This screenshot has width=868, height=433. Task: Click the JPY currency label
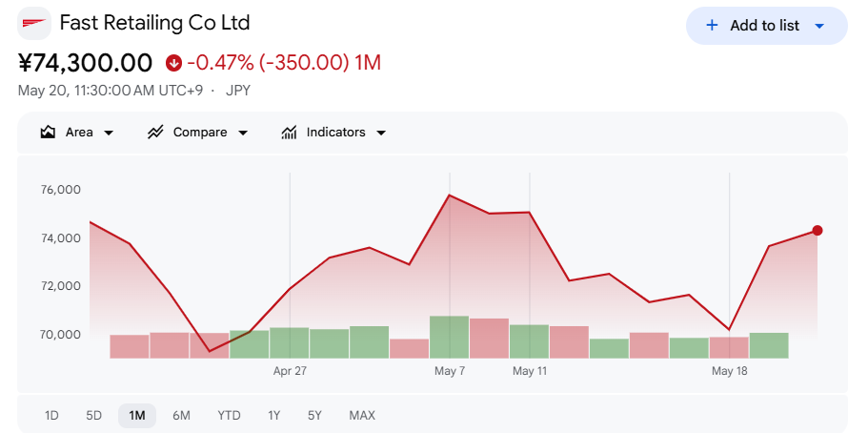238,91
